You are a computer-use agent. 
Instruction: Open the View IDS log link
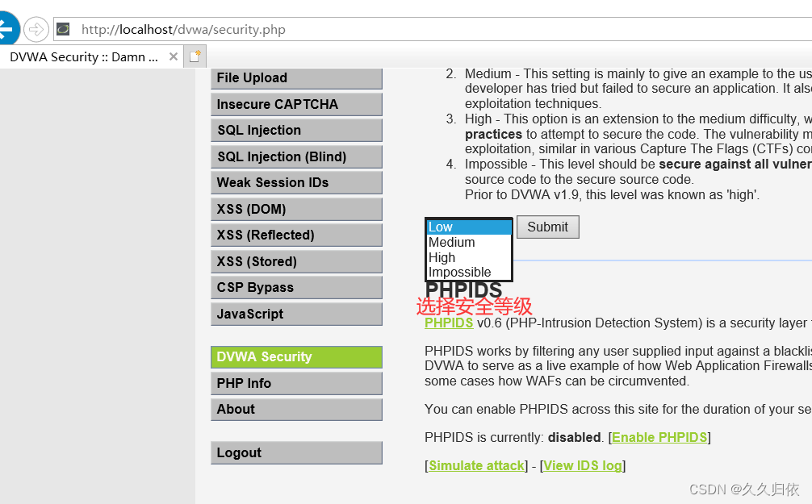tap(583, 466)
